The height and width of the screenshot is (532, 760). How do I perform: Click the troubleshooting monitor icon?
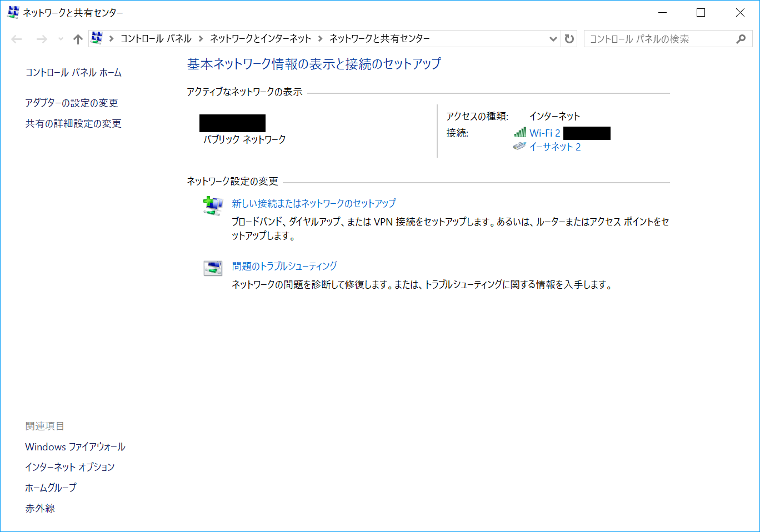(x=212, y=268)
